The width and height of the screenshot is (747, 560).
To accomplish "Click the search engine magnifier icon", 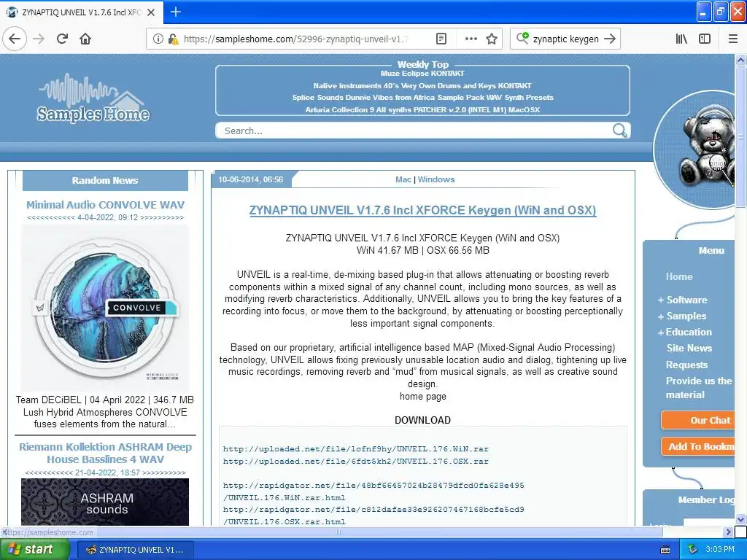I will click(x=522, y=39).
